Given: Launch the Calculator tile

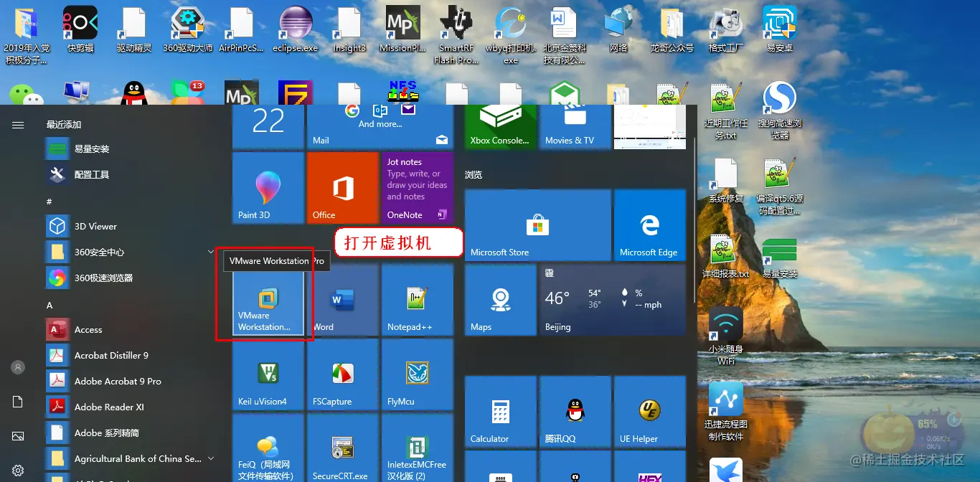Looking at the screenshot, I should (501, 412).
